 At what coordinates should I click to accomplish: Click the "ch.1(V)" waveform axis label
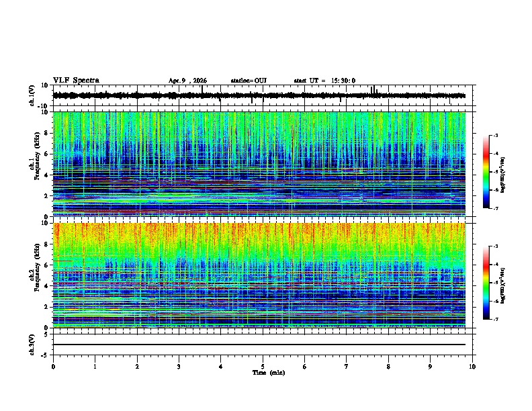click(32, 95)
